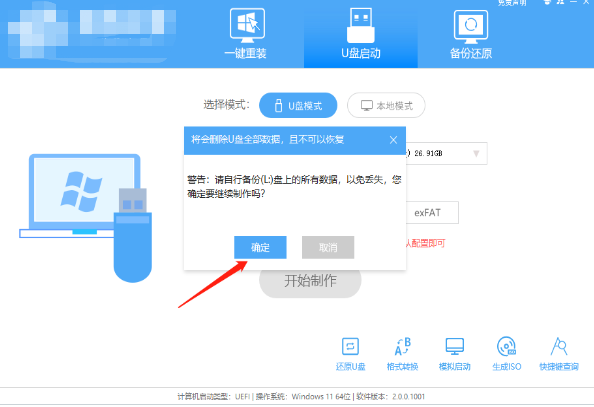Confirm with the 确定 button
Screen dimensions: 594x407
coord(260,247)
